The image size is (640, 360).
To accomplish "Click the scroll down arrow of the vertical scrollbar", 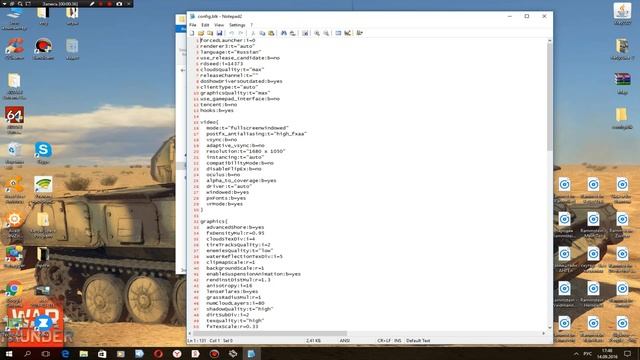I will coord(549,327).
